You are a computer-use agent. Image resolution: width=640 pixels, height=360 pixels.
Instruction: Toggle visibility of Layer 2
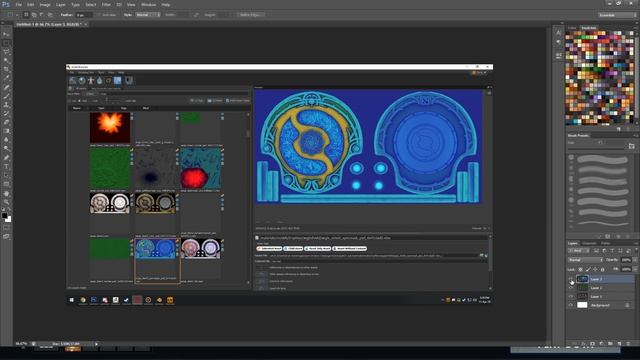[x=571, y=288]
